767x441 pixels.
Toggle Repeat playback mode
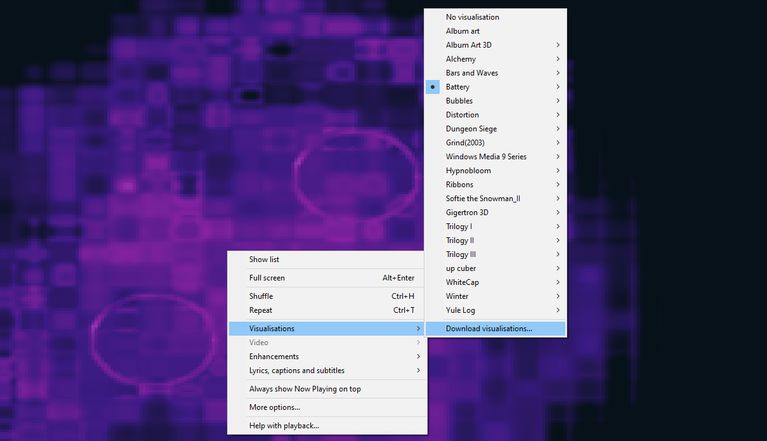260,310
